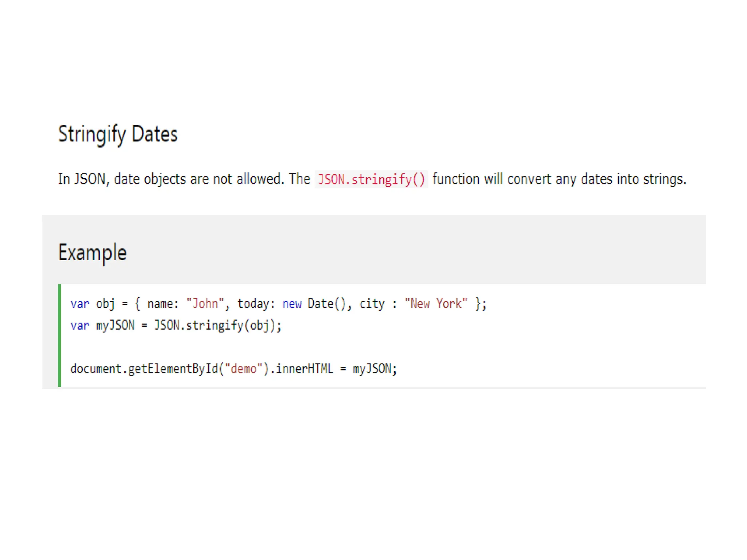Click "strings." at end of paragraph

coord(665,179)
